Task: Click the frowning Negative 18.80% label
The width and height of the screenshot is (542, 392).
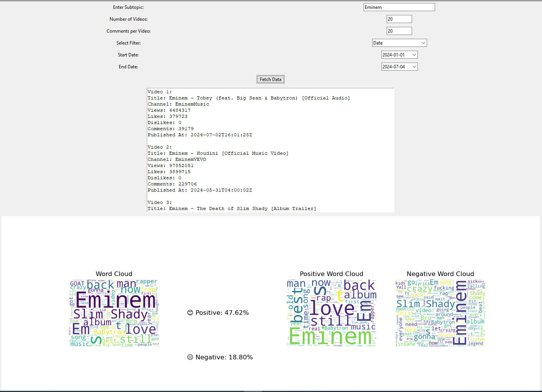Action: coord(220,357)
